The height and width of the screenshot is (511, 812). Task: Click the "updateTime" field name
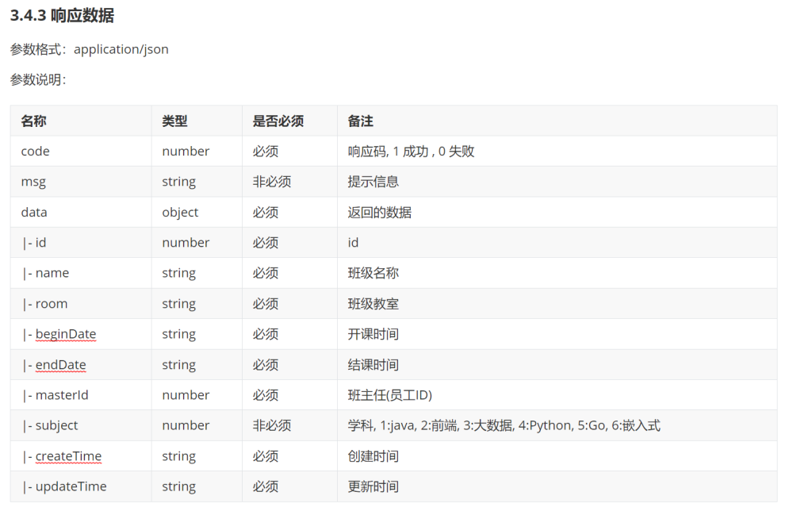pyautogui.click(x=71, y=486)
